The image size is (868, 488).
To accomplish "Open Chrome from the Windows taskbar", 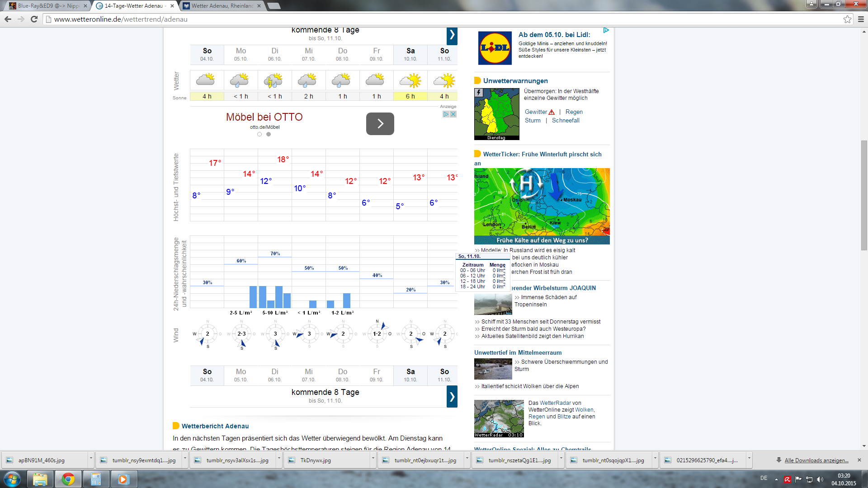I will pos(68,479).
